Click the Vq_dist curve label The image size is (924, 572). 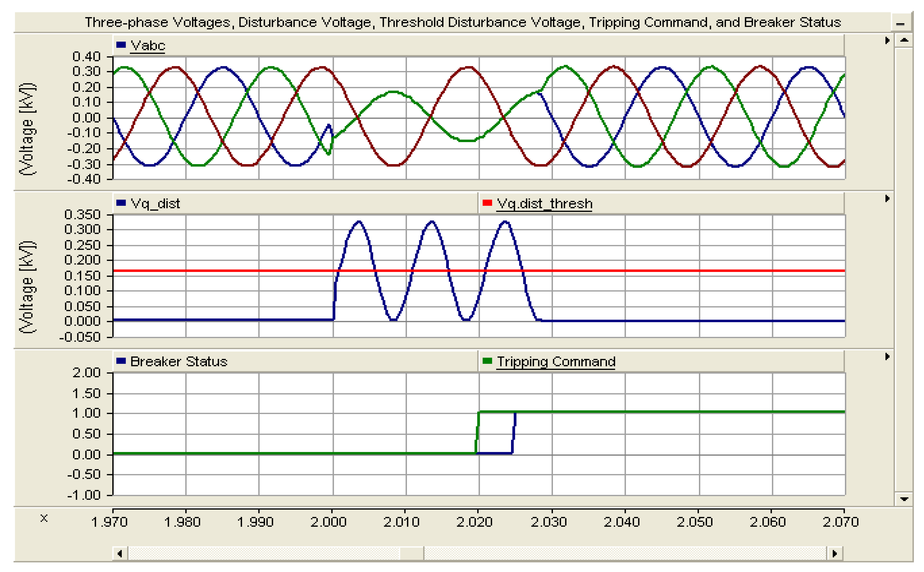pos(155,204)
